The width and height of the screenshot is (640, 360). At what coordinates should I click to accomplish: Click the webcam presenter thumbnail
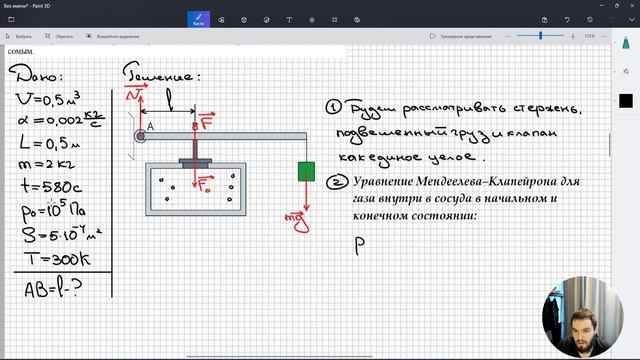click(x=582, y=317)
